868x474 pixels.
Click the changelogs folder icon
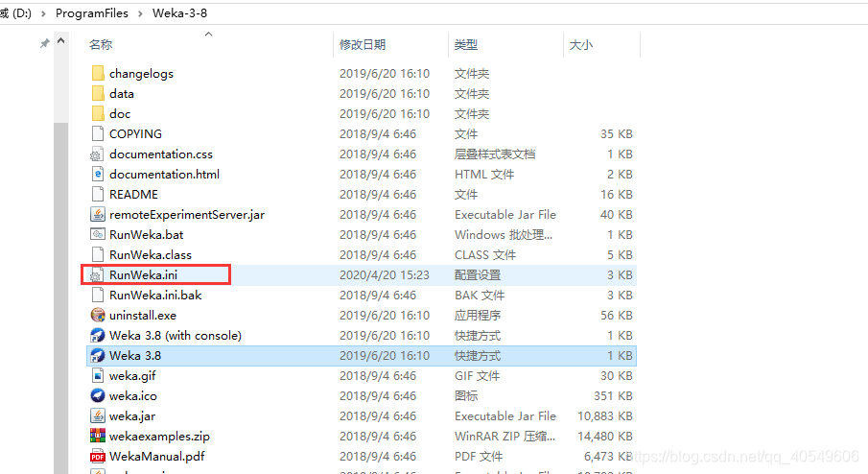pyautogui.click(x=98, y=73)
